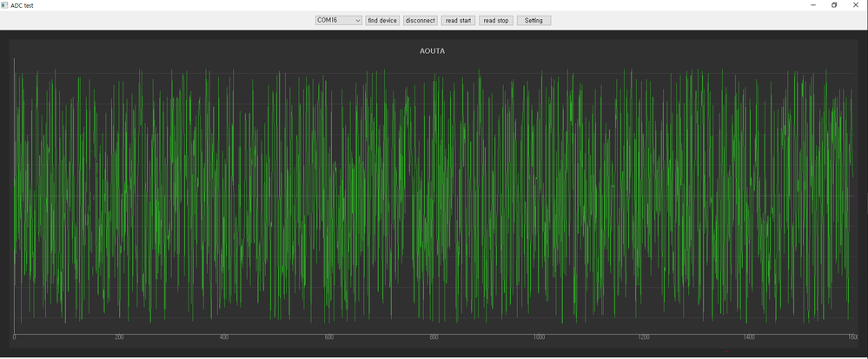868x359 pixels.
Task: Click the find device button
Action: (382, 21)
